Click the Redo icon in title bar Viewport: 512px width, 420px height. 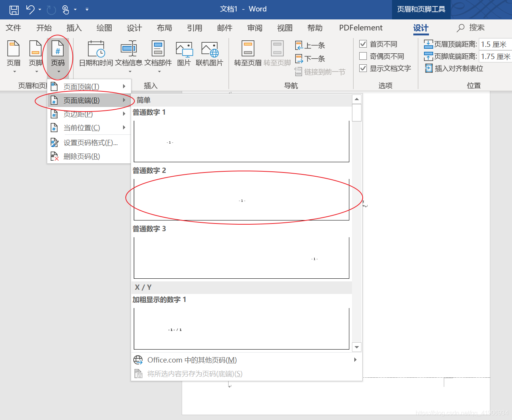[51, 10]
